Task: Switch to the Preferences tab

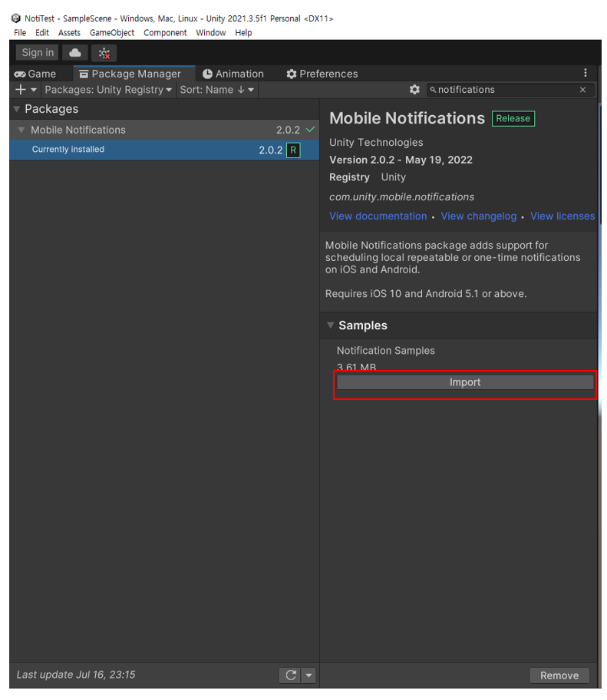Action: [x=322, y=74]
